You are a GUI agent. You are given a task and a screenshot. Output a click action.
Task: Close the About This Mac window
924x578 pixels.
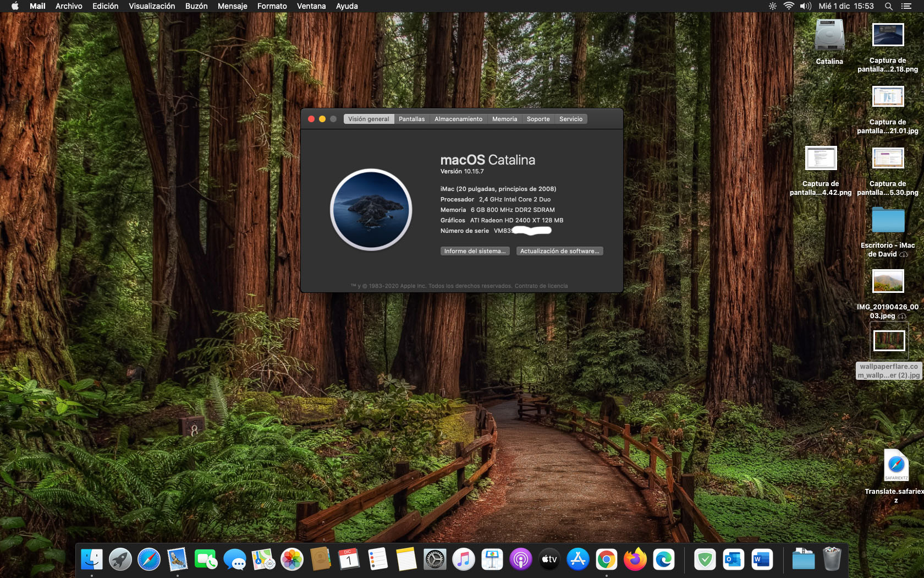pos(311,119)
